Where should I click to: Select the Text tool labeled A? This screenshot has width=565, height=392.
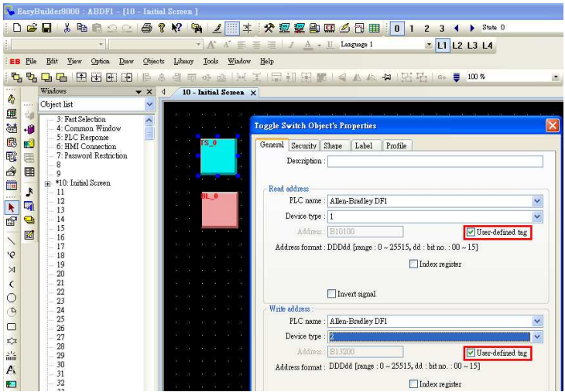click(12, 370)
